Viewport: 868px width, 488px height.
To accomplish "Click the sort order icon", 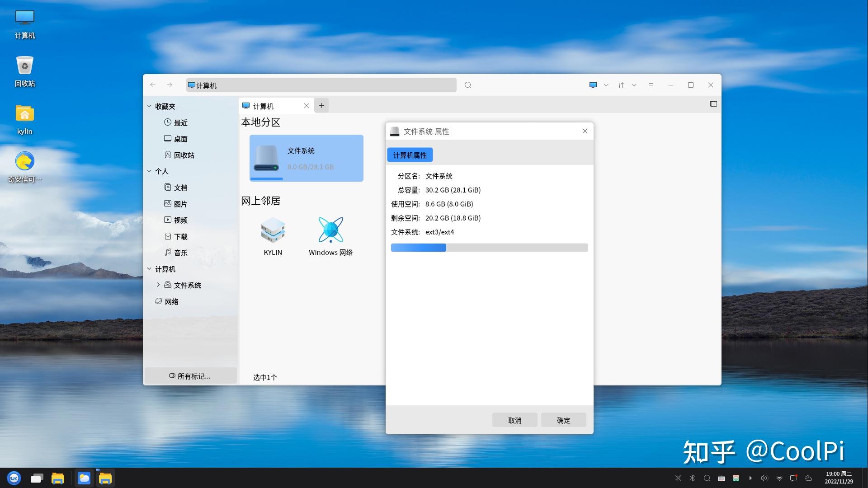I will 621,85.
